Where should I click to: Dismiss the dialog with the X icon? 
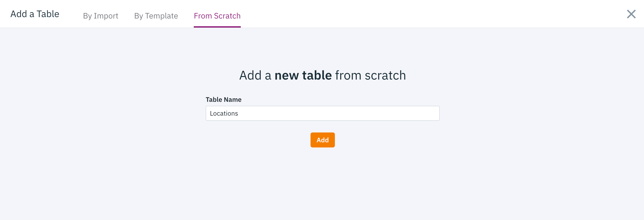point(631,14)
